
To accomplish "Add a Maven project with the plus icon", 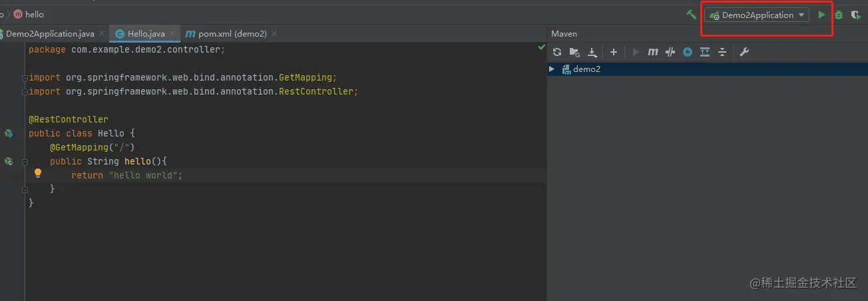I will (614, 52).
